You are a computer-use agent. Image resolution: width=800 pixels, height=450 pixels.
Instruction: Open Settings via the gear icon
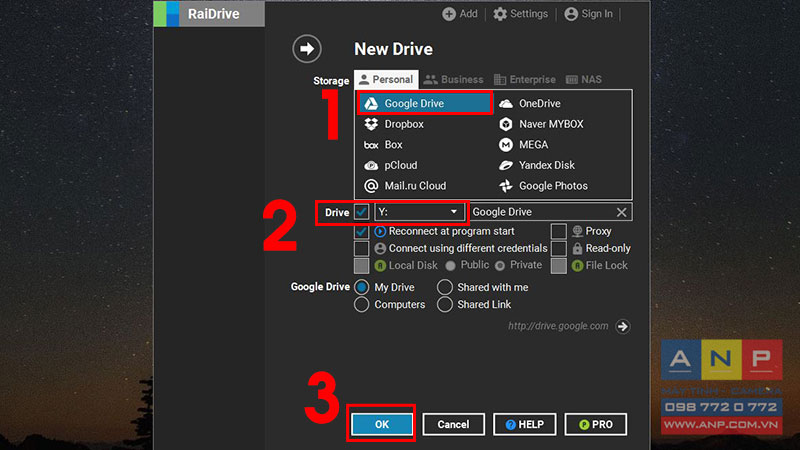(x=500, y=14)
